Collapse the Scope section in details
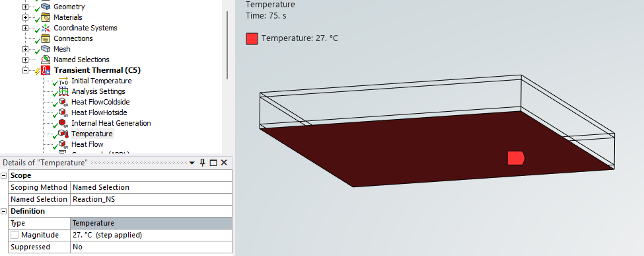Viewport: 644px width, 256px height. click(4, 176)
